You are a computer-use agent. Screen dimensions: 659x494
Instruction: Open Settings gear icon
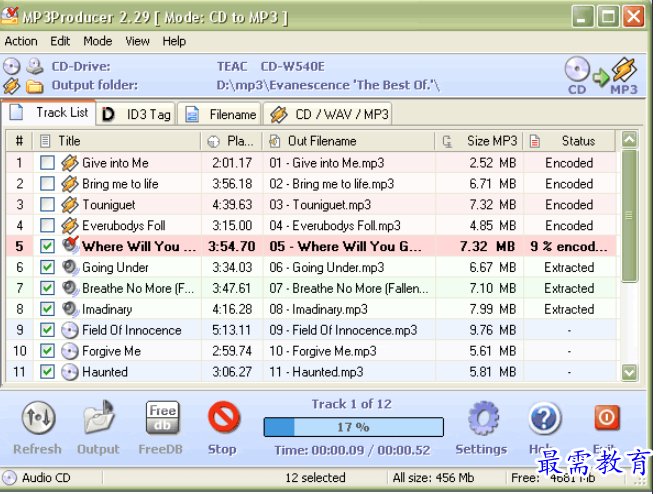coord(482,418)
